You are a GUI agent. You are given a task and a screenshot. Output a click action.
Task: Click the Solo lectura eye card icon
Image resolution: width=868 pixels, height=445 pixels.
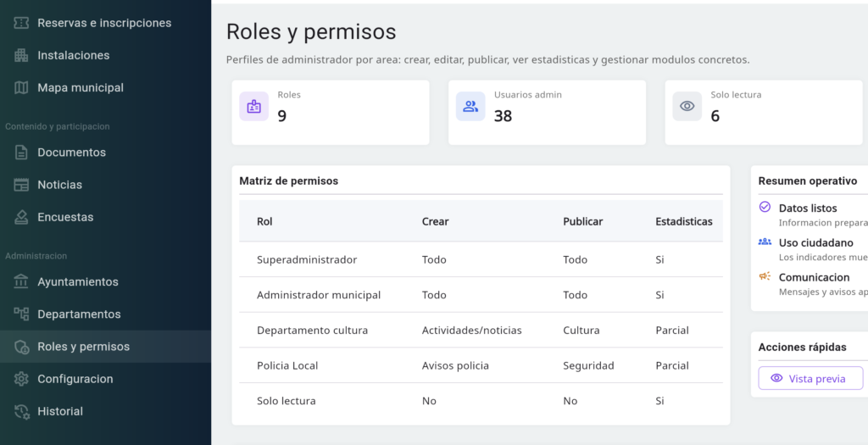pyautogui.click(x=687, y=106)
